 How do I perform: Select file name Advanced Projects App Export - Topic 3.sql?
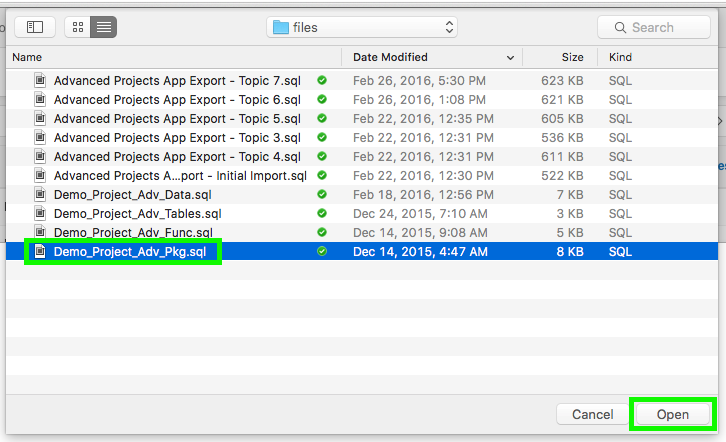[177, 137]
